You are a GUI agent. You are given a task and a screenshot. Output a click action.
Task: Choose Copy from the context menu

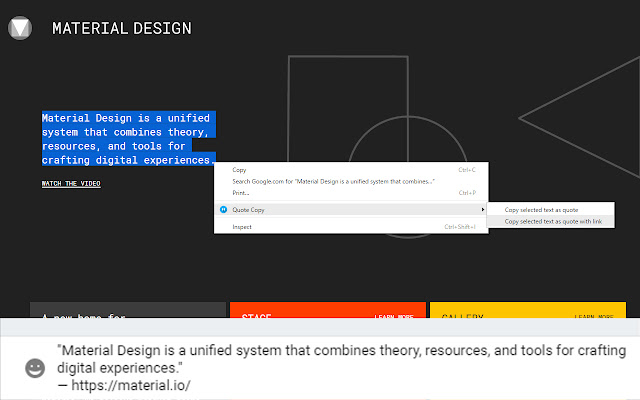point(351,170)
